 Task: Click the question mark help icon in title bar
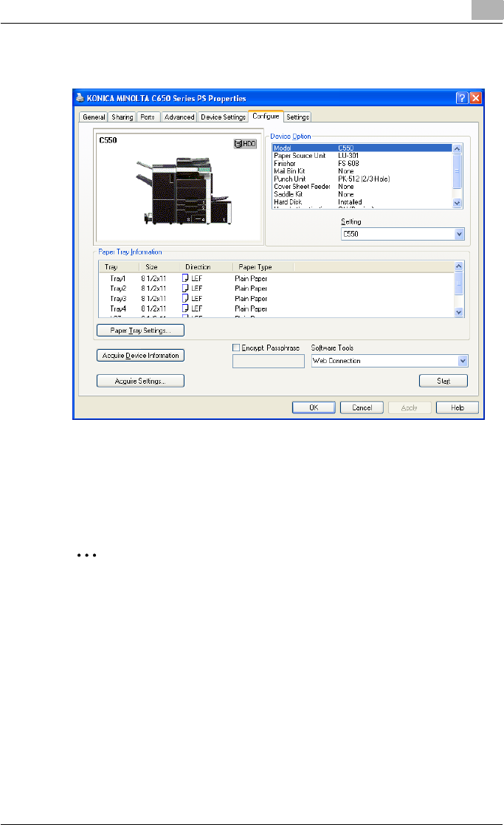click(x=462, y=98)
